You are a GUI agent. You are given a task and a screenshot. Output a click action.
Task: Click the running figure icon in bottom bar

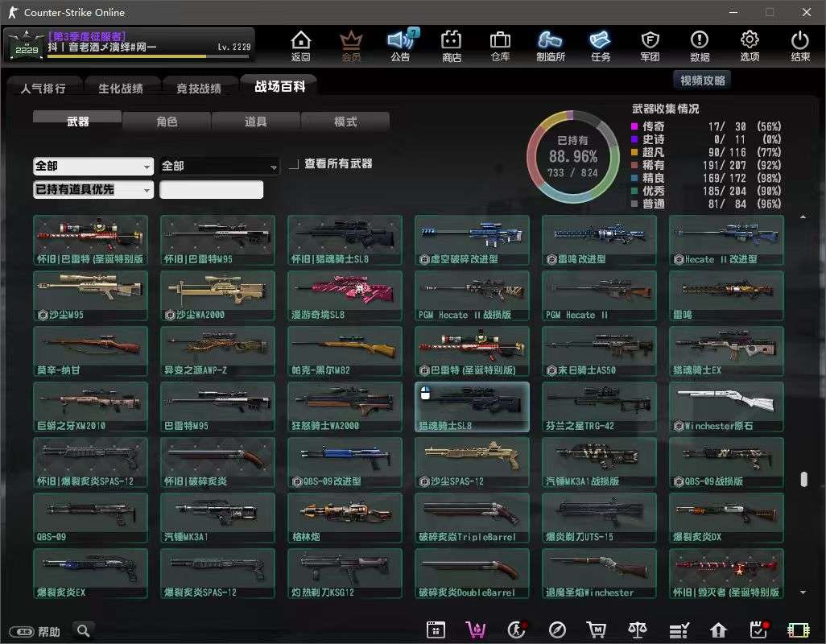[x=517, y=630]
